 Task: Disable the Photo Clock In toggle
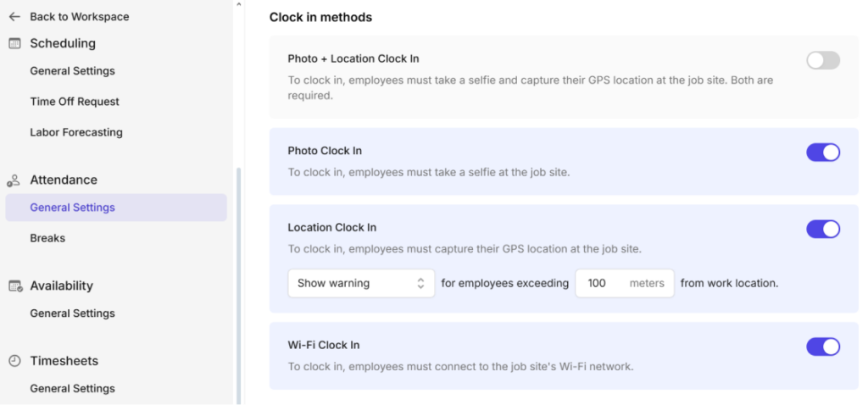[x=823, y=153]
